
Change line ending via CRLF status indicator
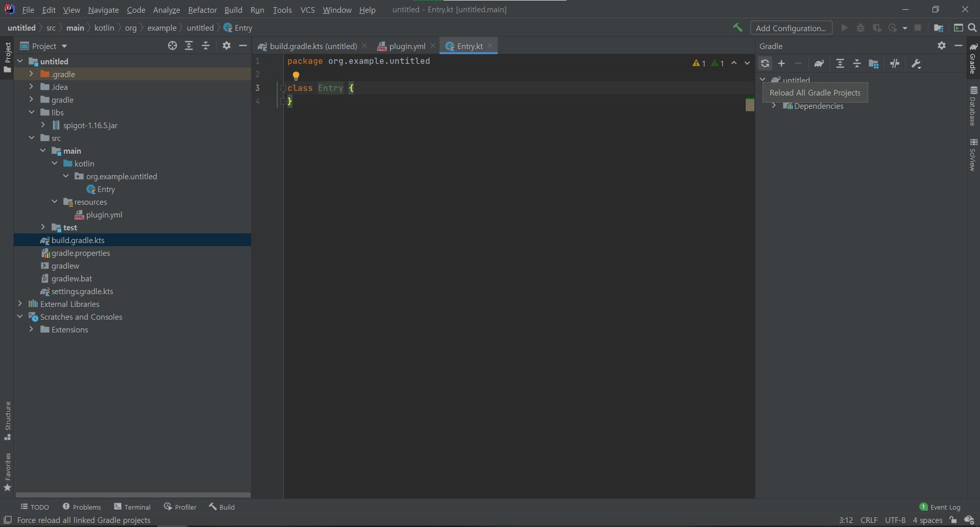coord(869,520)
